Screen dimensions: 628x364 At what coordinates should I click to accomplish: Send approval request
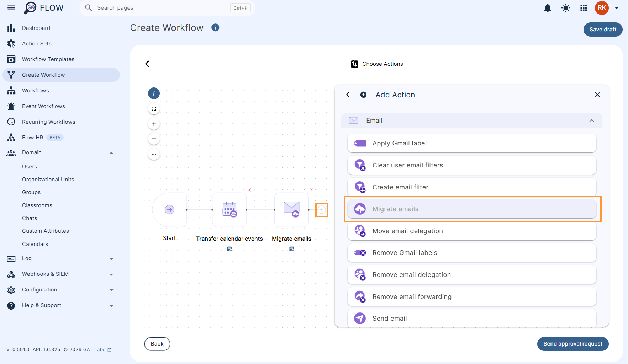pyautogui.click(x=572, y=344)
